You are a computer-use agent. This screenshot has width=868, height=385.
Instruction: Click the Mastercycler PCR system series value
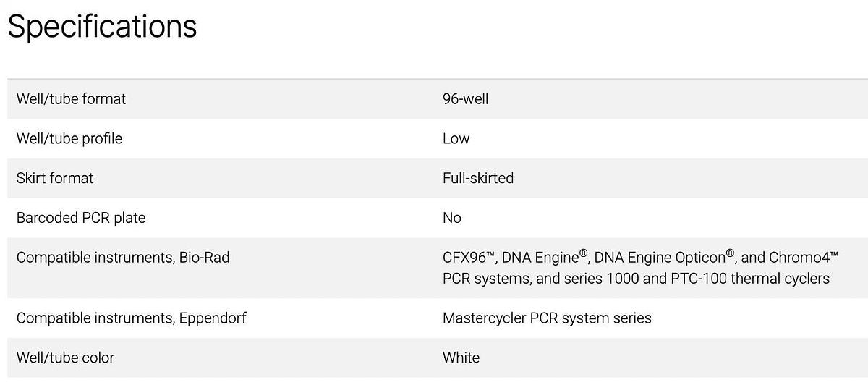547,318
